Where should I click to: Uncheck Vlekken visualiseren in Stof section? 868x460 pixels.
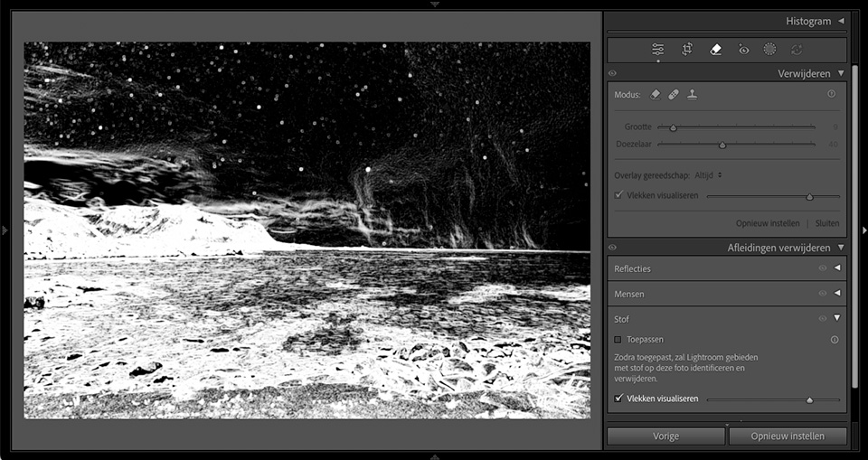tap(618, 399)
